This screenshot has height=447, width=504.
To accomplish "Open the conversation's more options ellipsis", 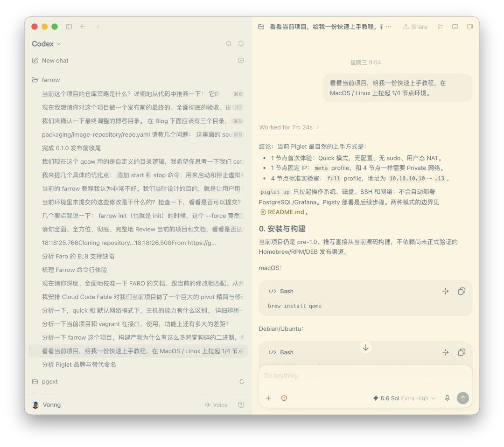I will pyautogui.click(x=389, y=27).
